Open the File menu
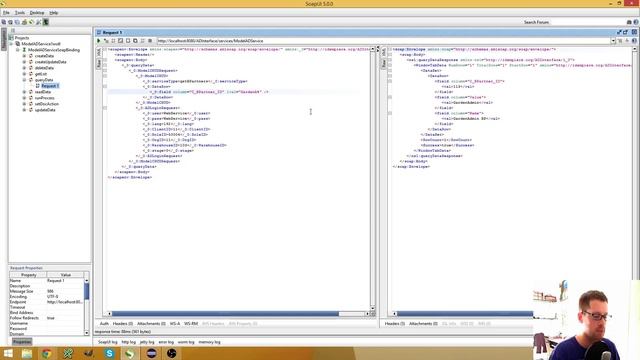The image size is (640, 360). (x=6, y=13)
